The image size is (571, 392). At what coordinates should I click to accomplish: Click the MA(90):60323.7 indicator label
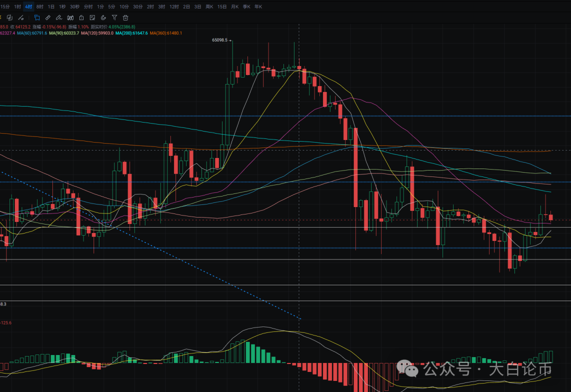pos(64,33)
